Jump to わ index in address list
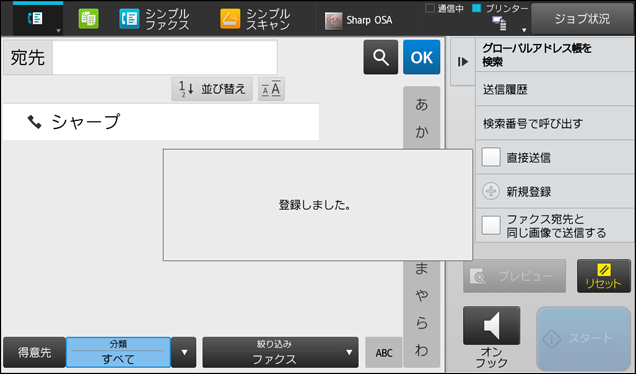Screen dimensions: 636x374 pos(421,350)
